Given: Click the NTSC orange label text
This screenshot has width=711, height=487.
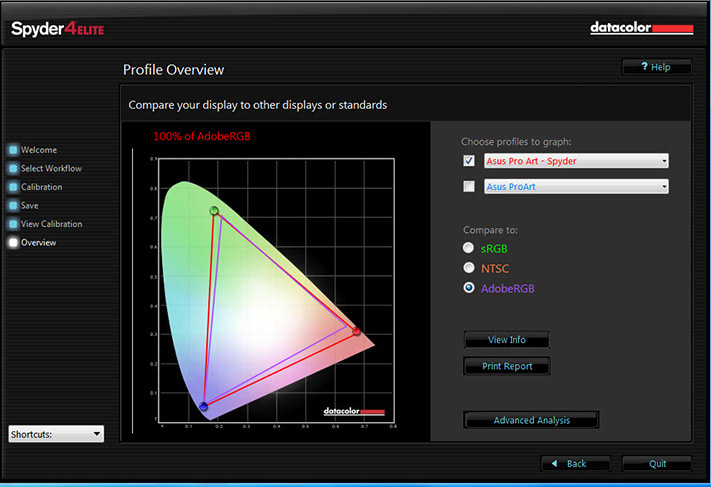Looking at the screenshot, I should (x=495, y=268).
